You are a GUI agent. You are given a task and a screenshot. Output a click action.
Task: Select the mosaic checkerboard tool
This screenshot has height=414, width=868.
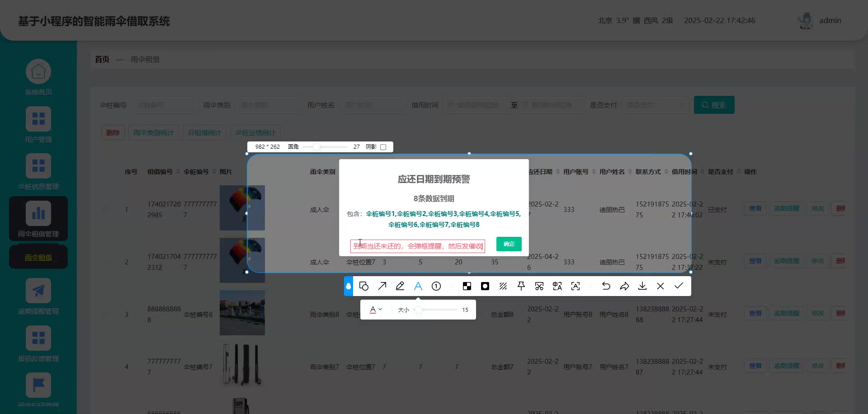pyautogui.click(x=467, y=286)
